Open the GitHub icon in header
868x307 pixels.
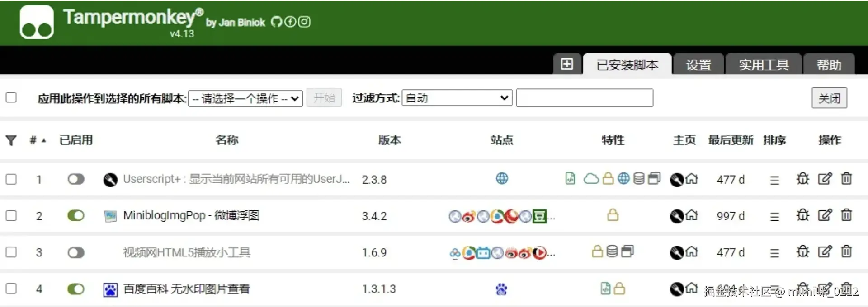276,22
